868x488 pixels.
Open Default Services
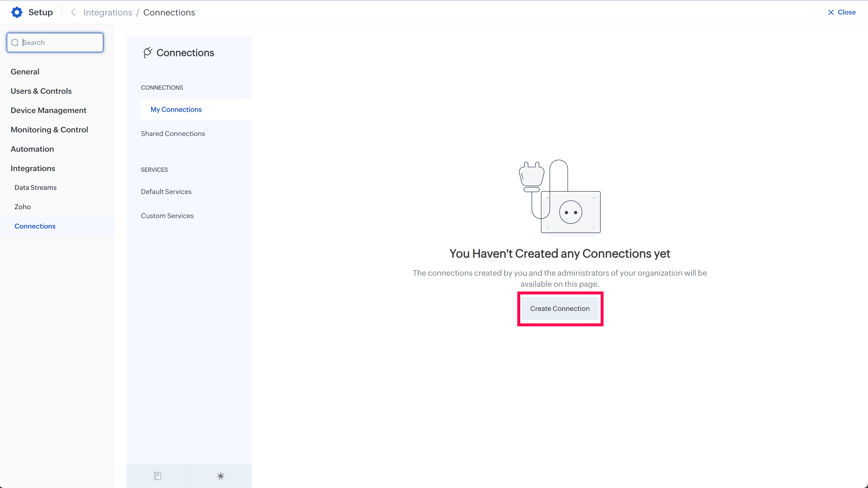pyautogui.click(x=166, y=192)
